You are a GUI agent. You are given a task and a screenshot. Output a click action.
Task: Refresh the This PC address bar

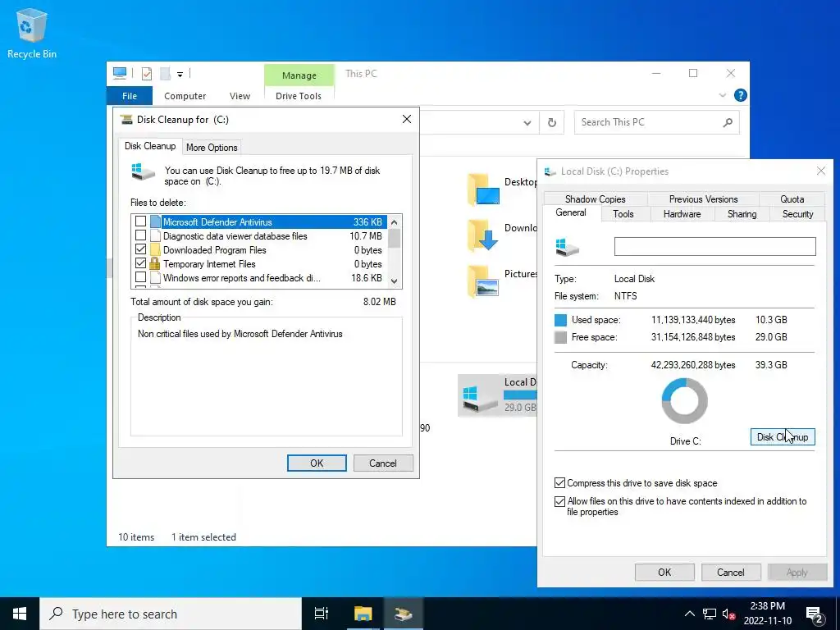552,123
